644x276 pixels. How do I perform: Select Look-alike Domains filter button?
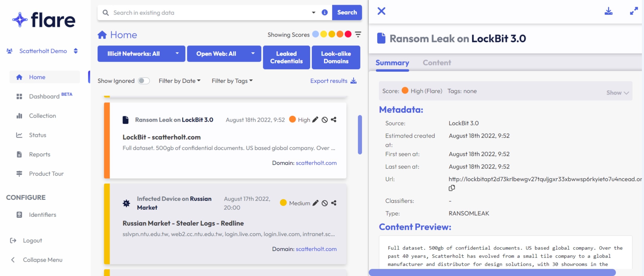(336, 57)
